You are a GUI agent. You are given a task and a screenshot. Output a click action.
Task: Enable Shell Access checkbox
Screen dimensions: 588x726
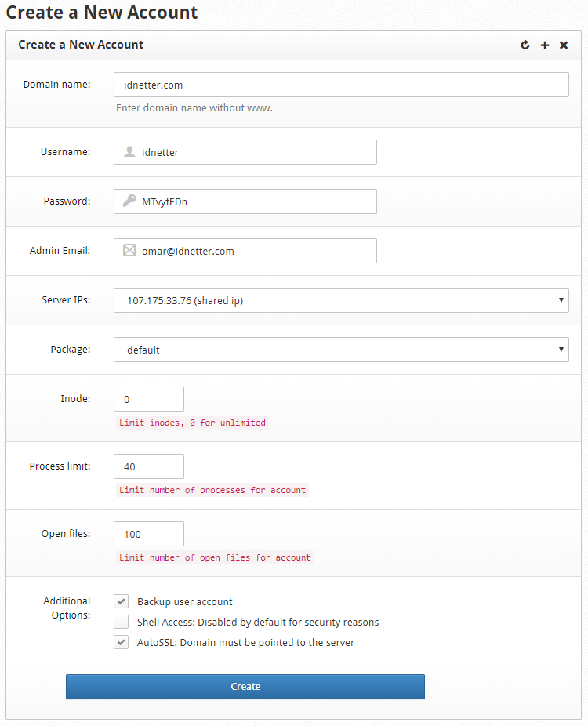[122, 622]
